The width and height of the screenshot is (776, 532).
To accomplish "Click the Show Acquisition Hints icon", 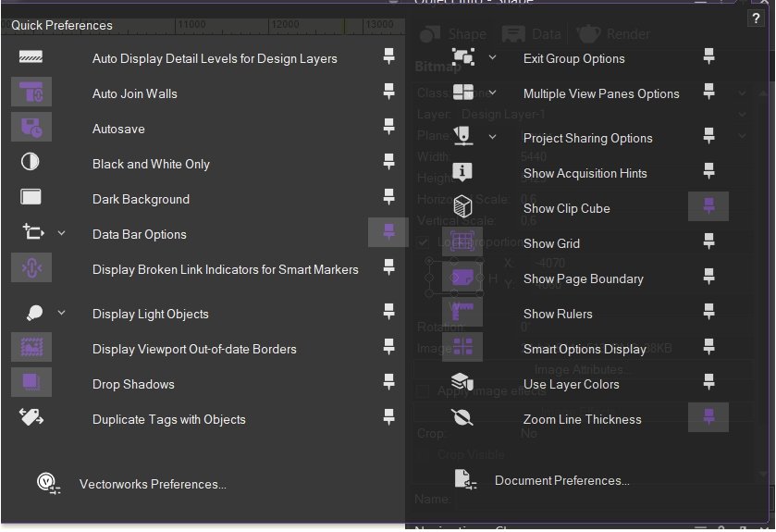I will 462,173.
